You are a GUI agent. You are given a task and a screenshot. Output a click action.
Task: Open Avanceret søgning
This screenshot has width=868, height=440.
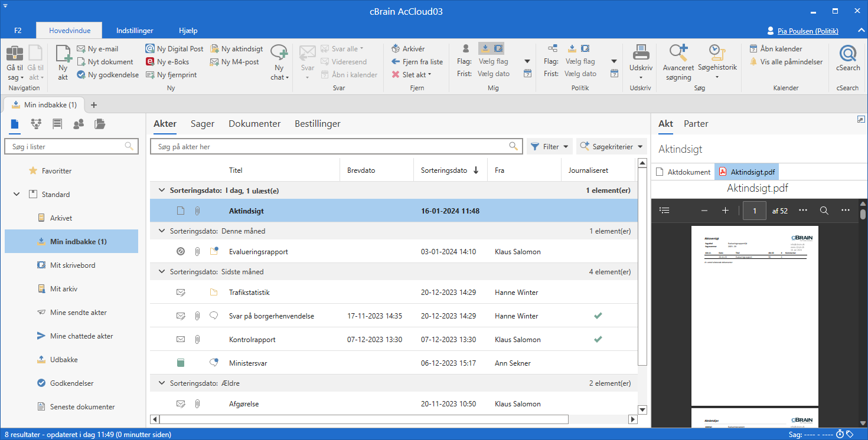click(x=678, y=63)
